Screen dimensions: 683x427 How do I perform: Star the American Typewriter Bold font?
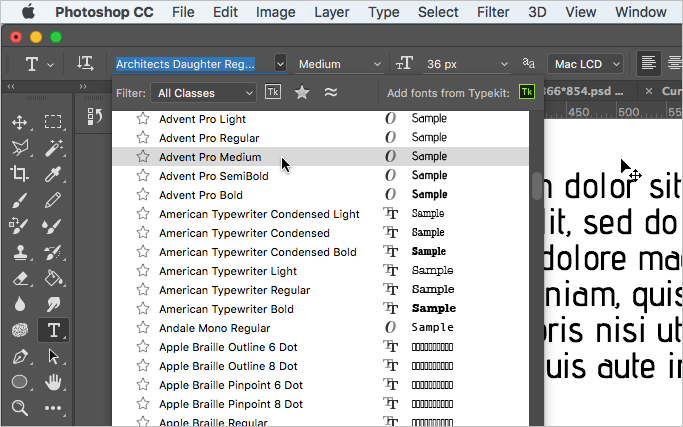(x=143, y=308)
